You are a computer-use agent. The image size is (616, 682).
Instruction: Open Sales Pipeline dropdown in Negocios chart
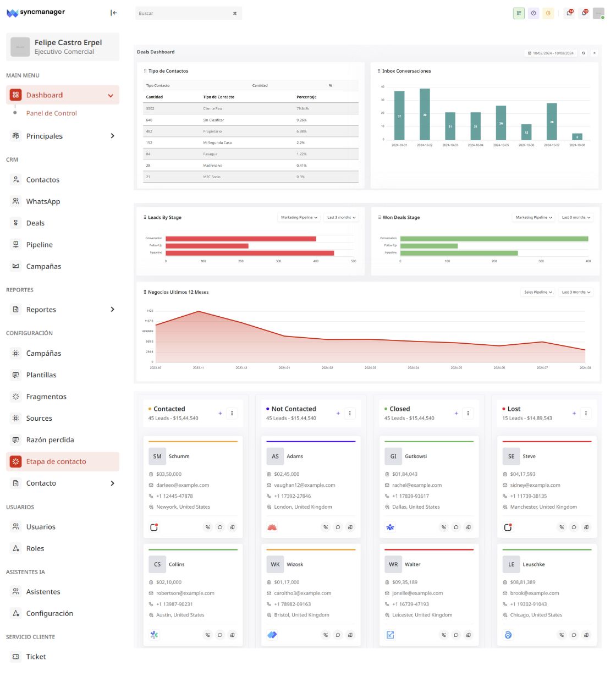coord(538,292)
